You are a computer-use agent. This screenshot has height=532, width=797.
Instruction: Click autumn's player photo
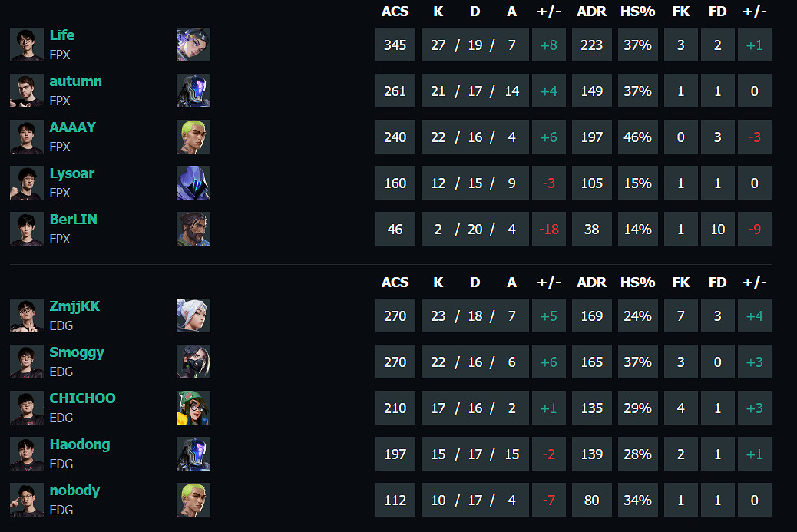tap(27, 91)
